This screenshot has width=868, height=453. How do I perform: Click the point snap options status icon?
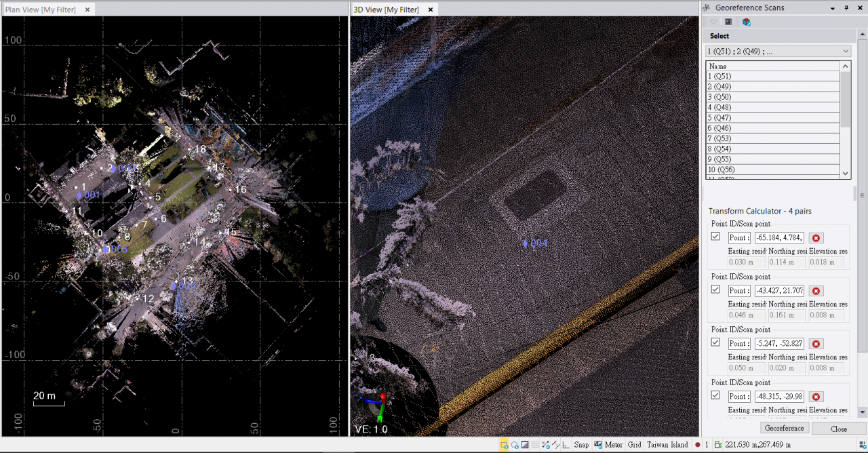point(546,445)
